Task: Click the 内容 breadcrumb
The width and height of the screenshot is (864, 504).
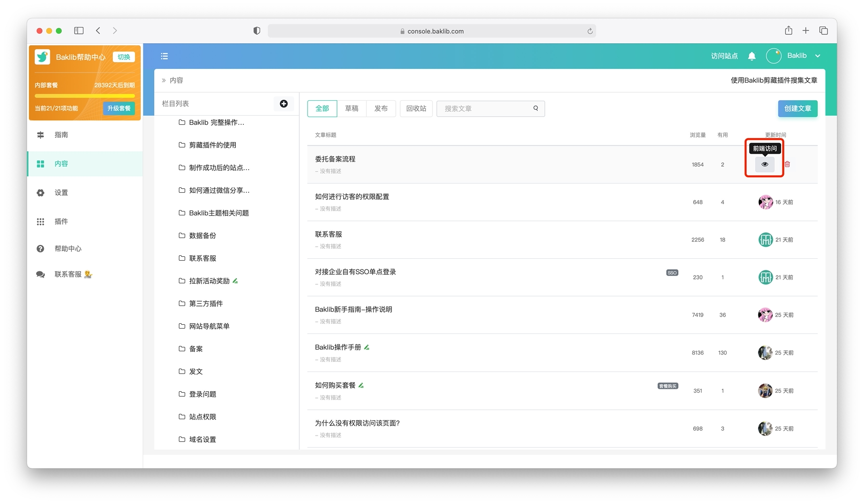Action: point(176,80)
